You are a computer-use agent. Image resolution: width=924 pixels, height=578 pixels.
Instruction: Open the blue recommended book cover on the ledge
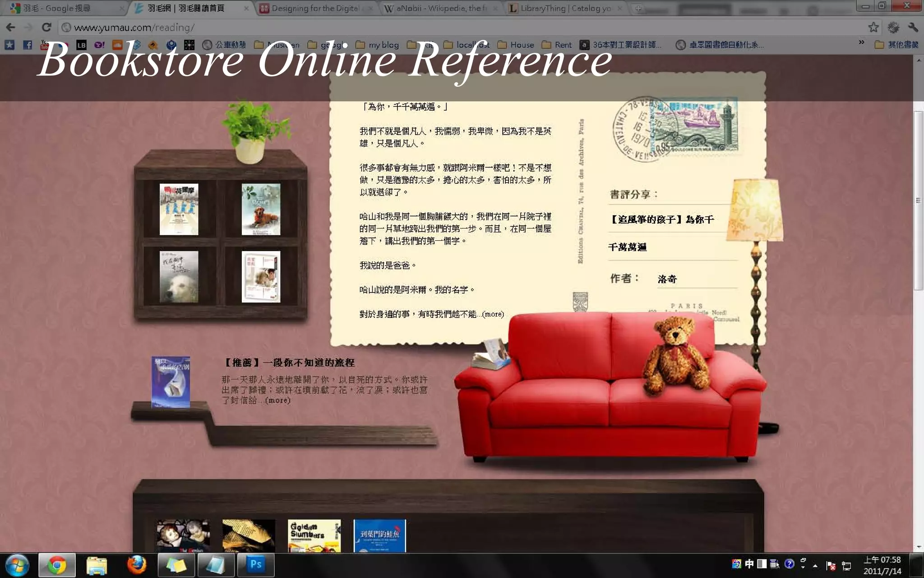[x=171, y=382]
